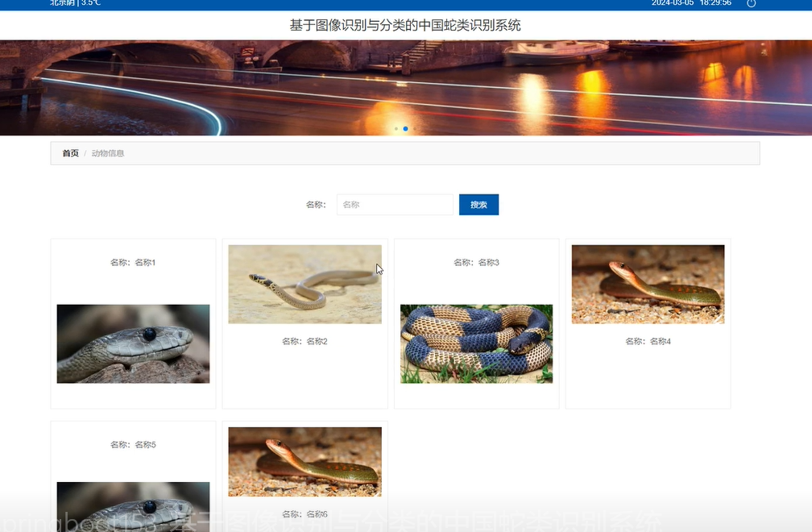Click the label 名称: 名称3

(476, 263)
